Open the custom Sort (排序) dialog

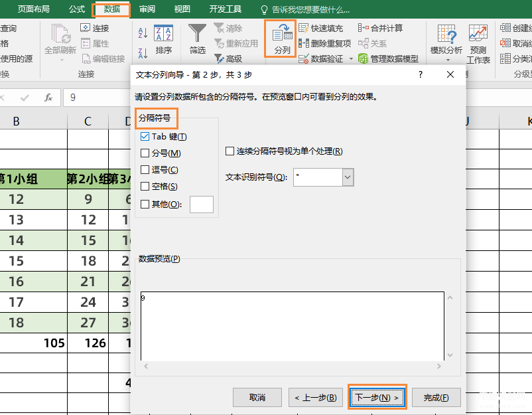point(164,39)
